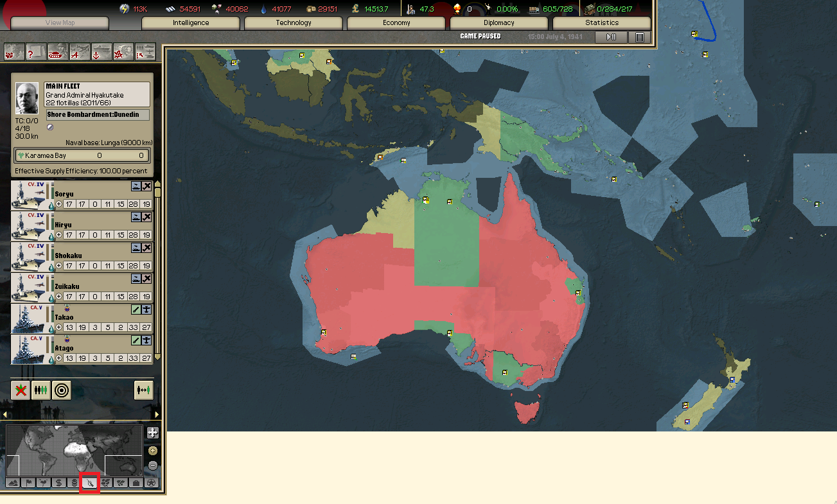The image size is (837, 504).
Task: Expand Atago details plus button
Action: point(58,358)
